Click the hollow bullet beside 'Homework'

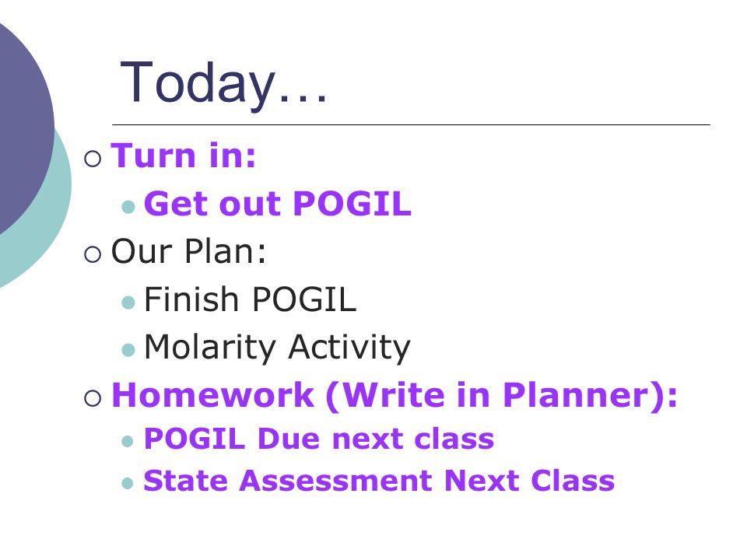(x=93, y=397)
